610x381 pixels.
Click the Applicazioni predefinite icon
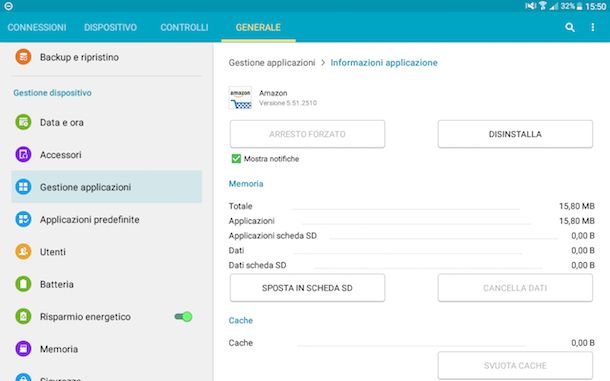tap(23, 219)
